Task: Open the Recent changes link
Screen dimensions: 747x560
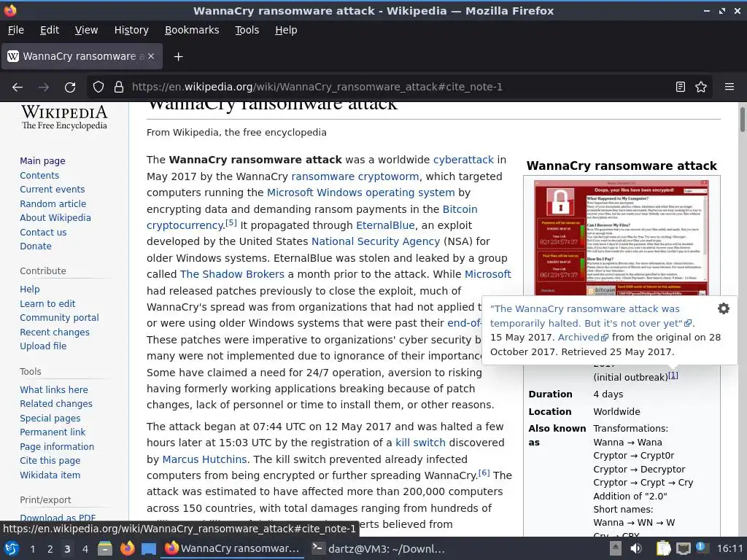Action: click(x=54, y=332)
